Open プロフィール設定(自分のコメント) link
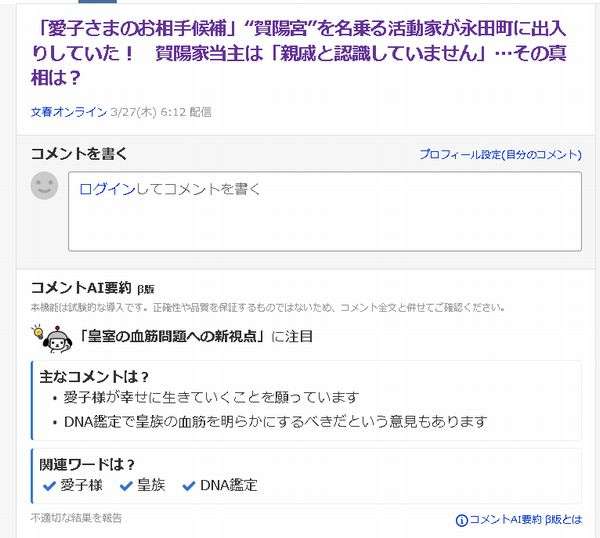Viewport: 600px width, 538px height. (501, 154)
